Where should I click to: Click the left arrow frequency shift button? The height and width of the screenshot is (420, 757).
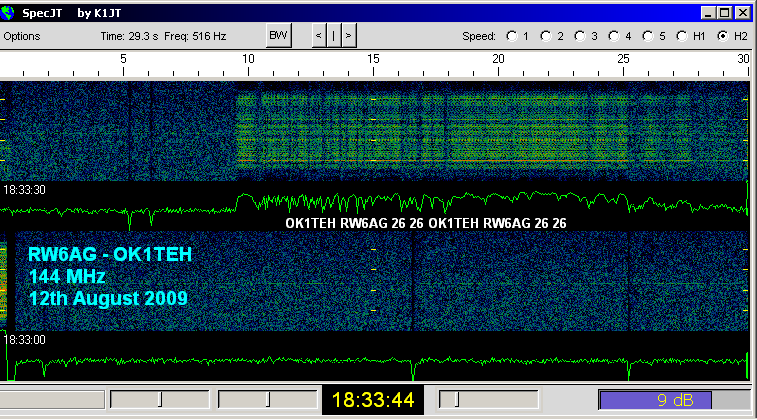(319, 36)
